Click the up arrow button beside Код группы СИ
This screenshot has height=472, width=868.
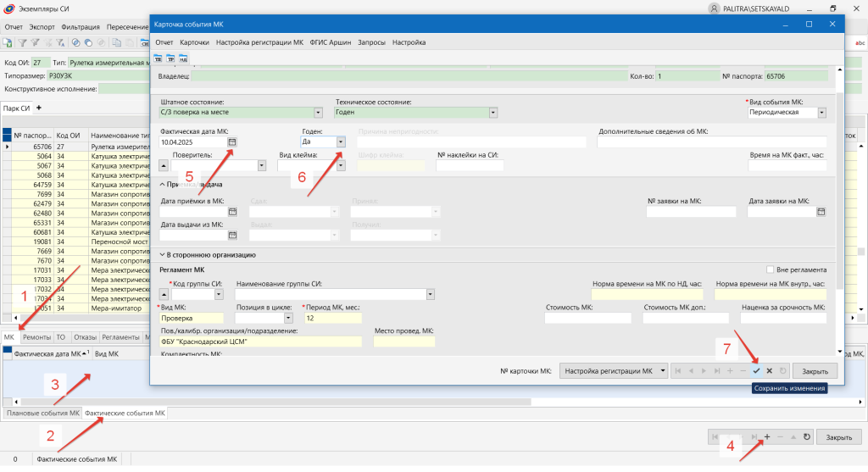(x=164, y=294)
